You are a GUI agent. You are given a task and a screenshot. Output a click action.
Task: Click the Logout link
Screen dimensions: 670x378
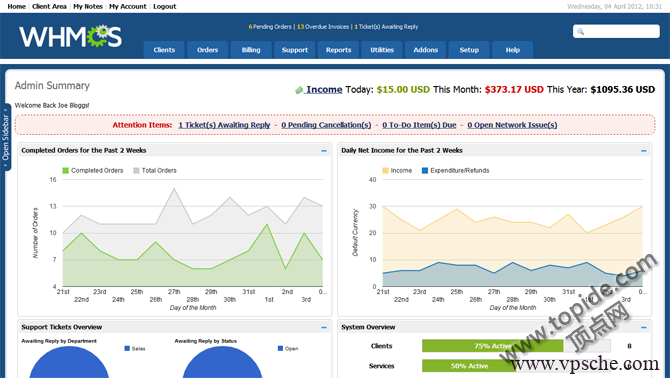pos(165,6)
